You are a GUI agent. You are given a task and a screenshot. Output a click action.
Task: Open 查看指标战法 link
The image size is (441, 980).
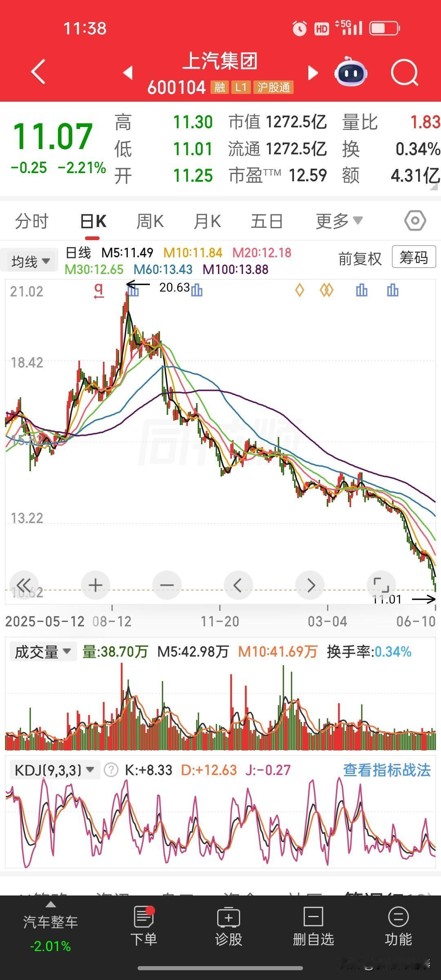point(387,770)
